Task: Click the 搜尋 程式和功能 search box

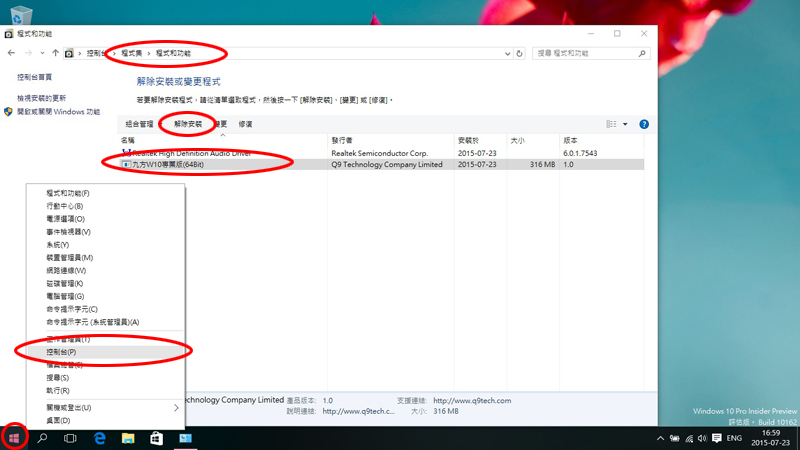Action: [x=591, y=53]
